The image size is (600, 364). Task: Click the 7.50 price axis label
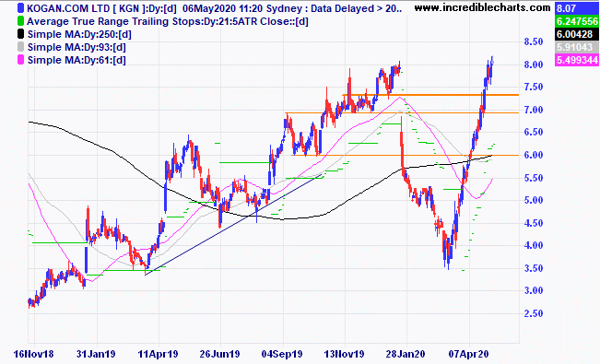pos(534,87)
